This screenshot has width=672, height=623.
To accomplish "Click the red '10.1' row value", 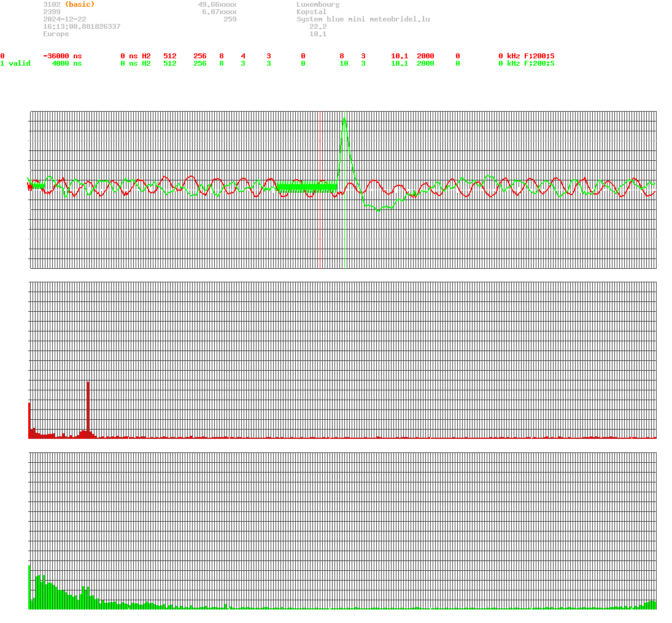I will click(x=400, y=56).
